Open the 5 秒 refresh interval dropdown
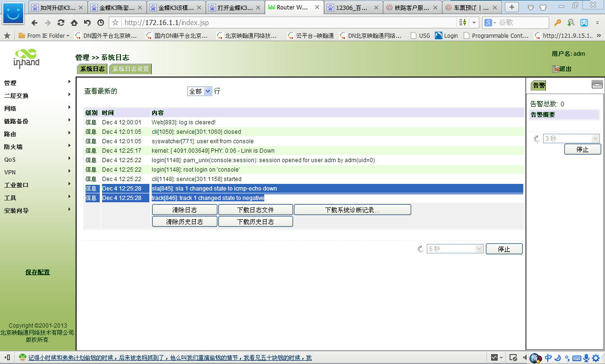Image resolution: width=605 pixels, height=364 pixels. pyautogui.click(x=455, y=249)
